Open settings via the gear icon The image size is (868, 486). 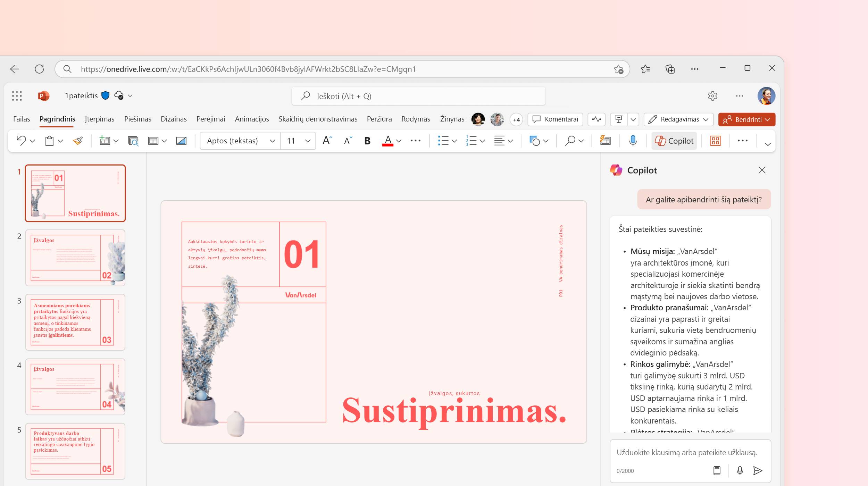click(x=712, y=96)
